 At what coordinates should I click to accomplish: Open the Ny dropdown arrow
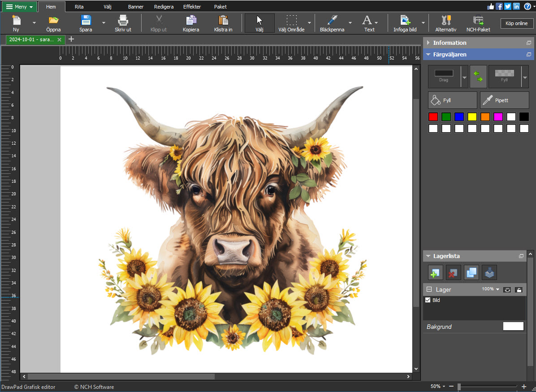click(x=34, y=23)
